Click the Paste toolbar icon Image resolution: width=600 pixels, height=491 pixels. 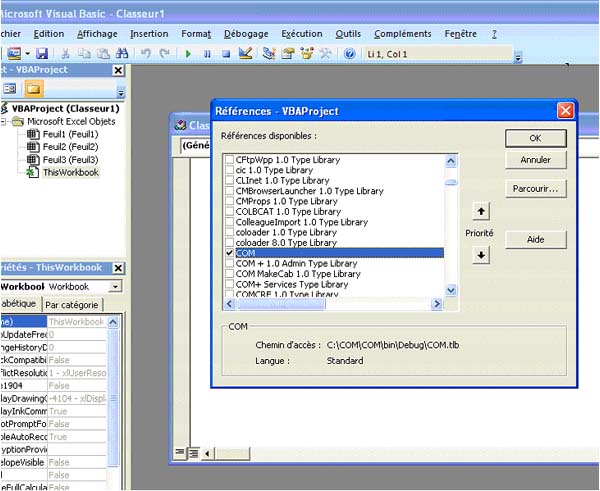[x=103, y=54]
